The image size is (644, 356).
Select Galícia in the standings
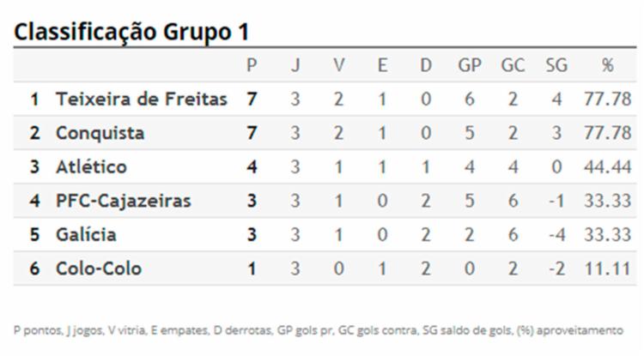click(x=86, y=234)
